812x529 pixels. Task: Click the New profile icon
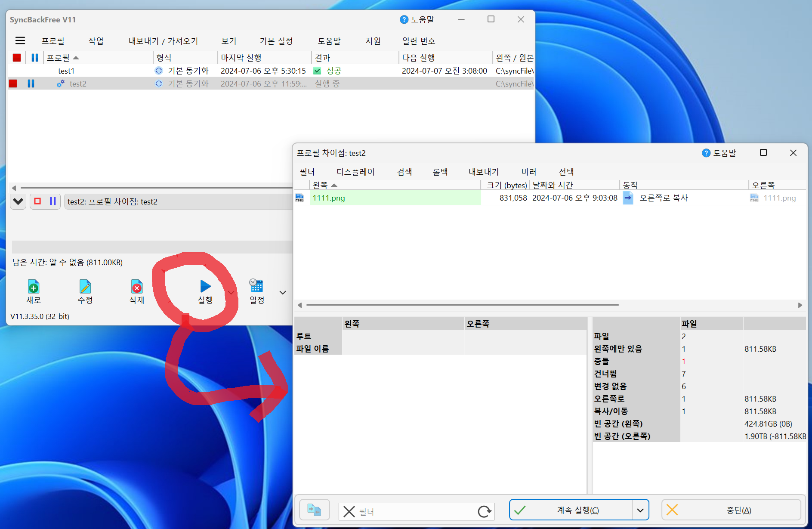34,286
